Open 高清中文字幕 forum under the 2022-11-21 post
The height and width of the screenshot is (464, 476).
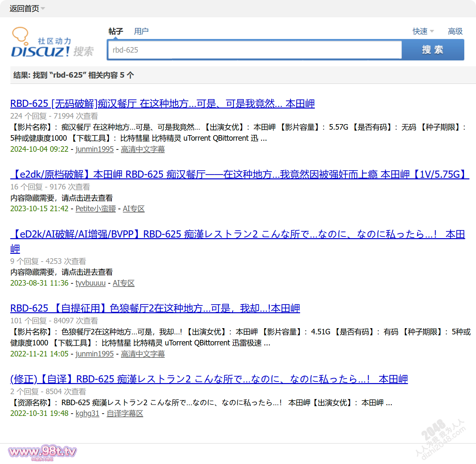pos(143,354)
